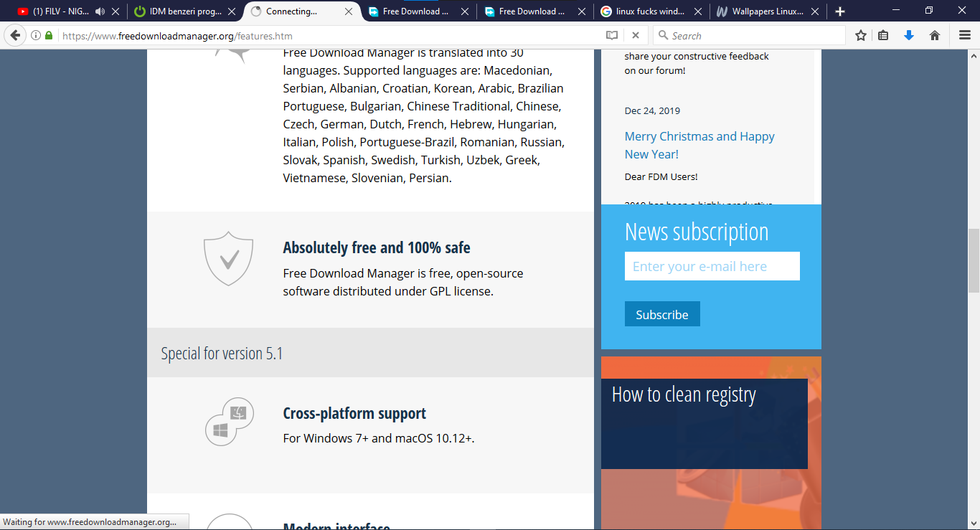Stop loading the current page
The height and width of the screenshot is (530, 980).
pyautogui.click(x=635, y=35)
